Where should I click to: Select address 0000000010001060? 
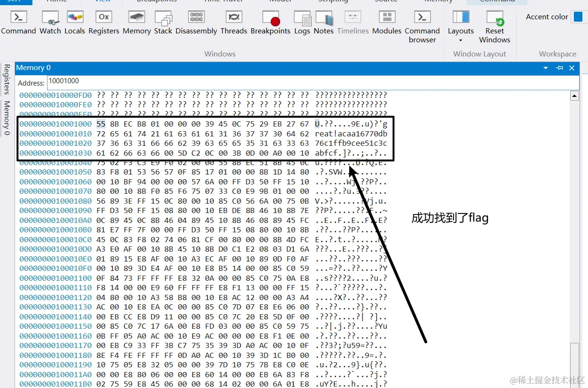coord(55,182)
